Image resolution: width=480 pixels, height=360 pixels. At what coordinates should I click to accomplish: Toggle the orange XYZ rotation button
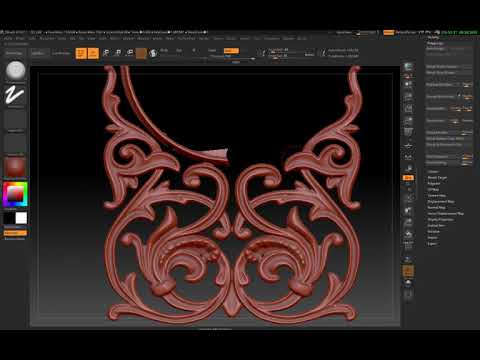tap(408, 178)
